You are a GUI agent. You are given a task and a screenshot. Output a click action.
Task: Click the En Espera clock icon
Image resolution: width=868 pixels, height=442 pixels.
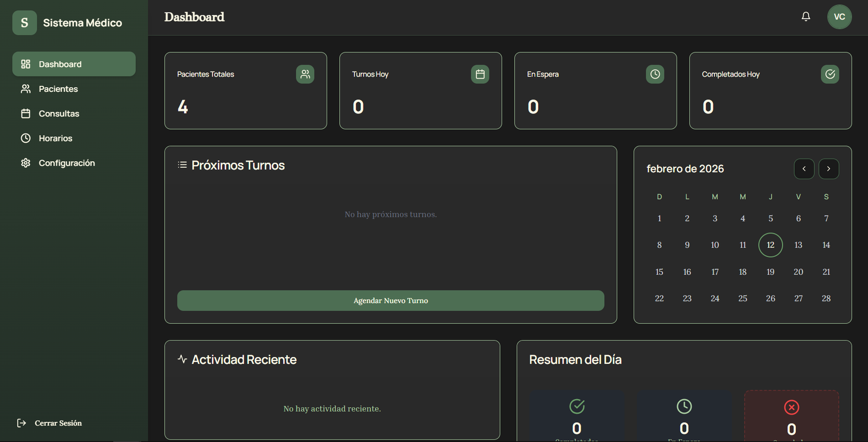click(x=655, y=74)
